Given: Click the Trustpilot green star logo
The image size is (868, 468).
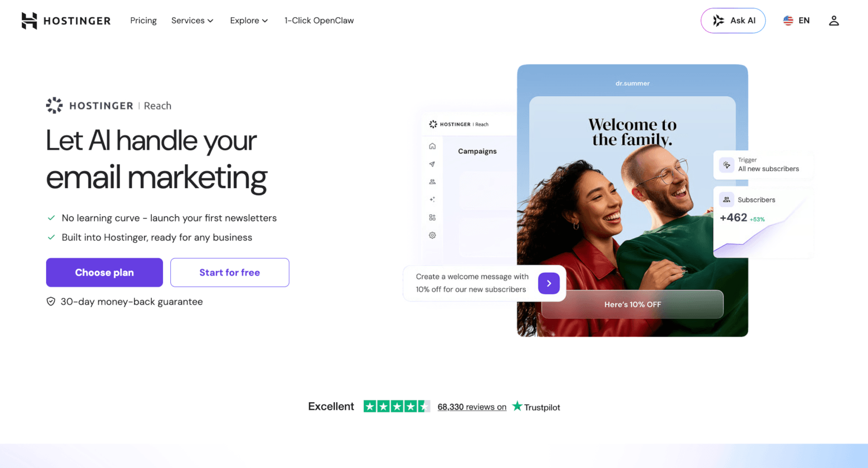Looking at the screenshot, I should coord(517,406).
